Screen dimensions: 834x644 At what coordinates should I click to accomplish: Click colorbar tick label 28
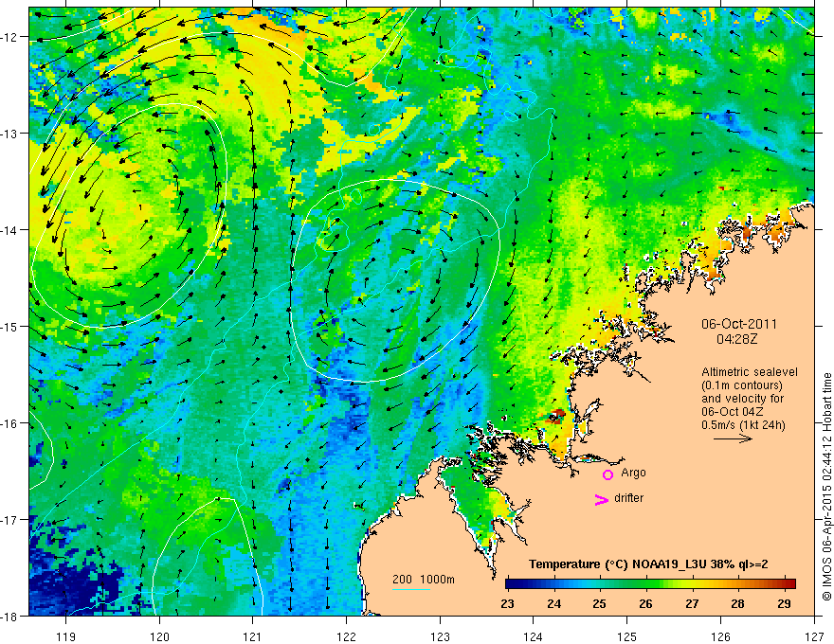click(737, 603)
